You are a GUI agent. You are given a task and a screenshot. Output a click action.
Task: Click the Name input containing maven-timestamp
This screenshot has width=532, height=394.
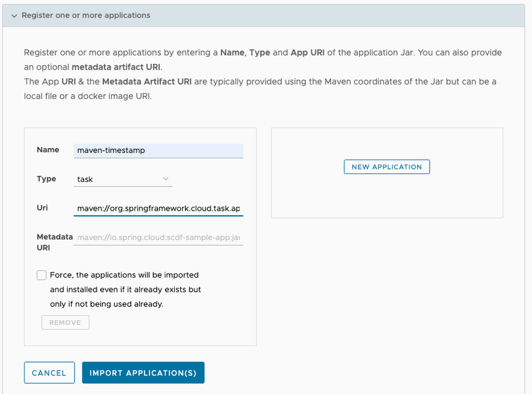pos(158,150)
